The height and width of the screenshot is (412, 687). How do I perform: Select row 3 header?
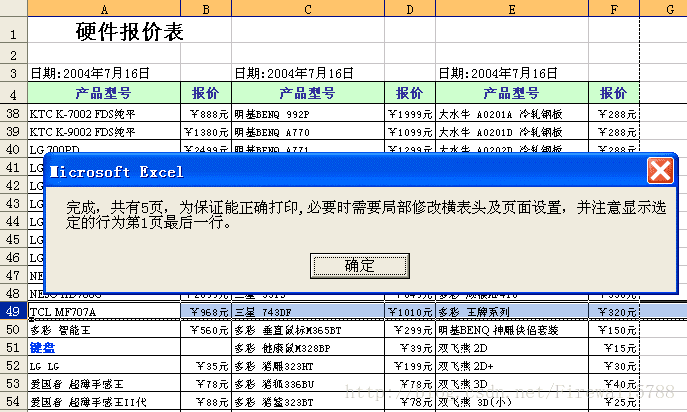pos(14,72)
